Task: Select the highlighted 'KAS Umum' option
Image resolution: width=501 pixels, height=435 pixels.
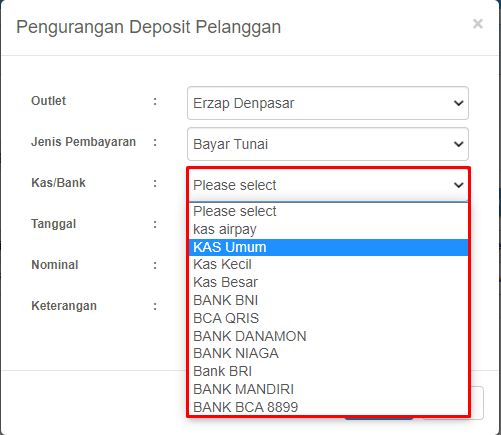Action: [328, 247]
